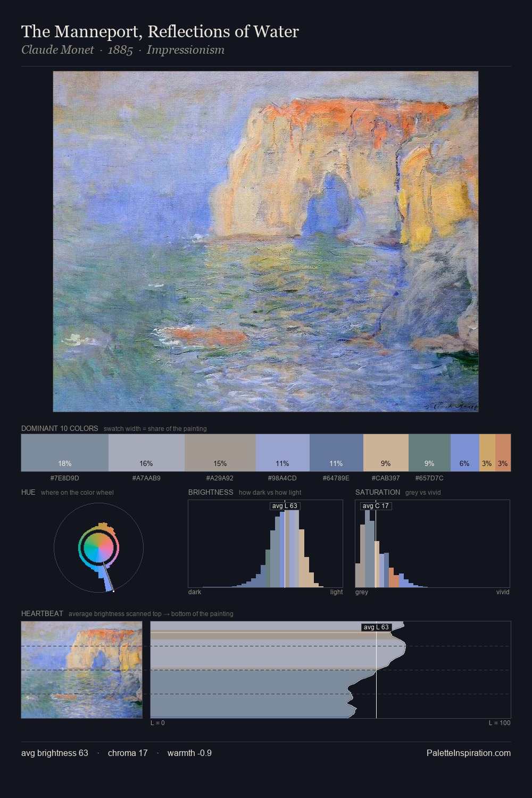Click the saturation histogram chart
This screenshot has height=798, width=532.
point(433,544)
